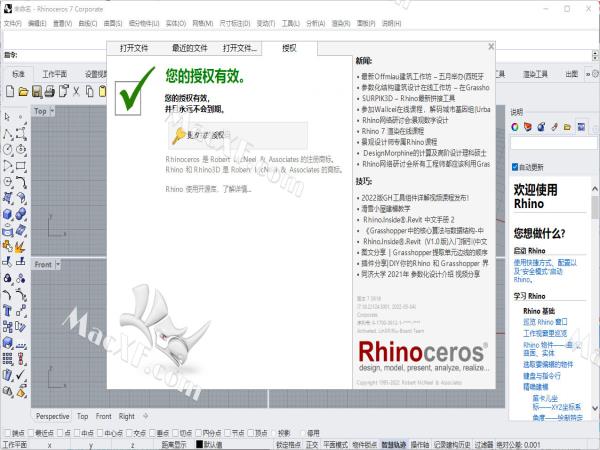The width and height of the screenshot is (600, 450).
Task: Enable the 端点 osnap checkbox
Action: pos(7,433)
